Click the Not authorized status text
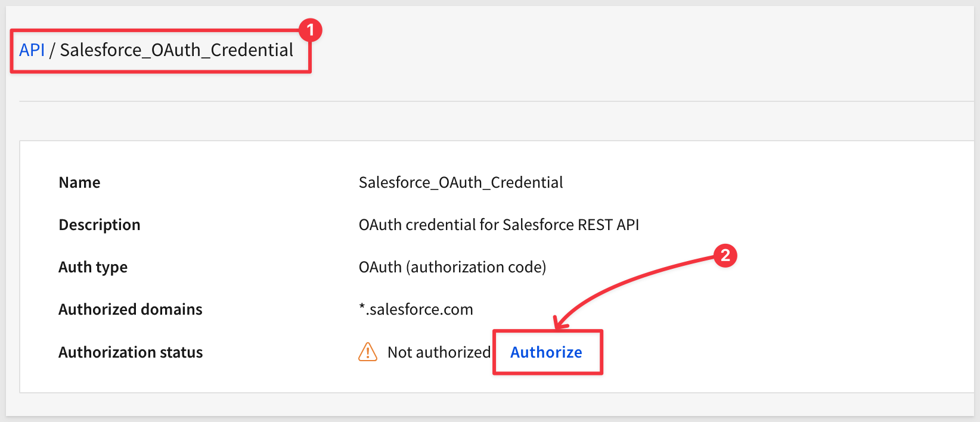980x422 pixels. tap(439, 352)
